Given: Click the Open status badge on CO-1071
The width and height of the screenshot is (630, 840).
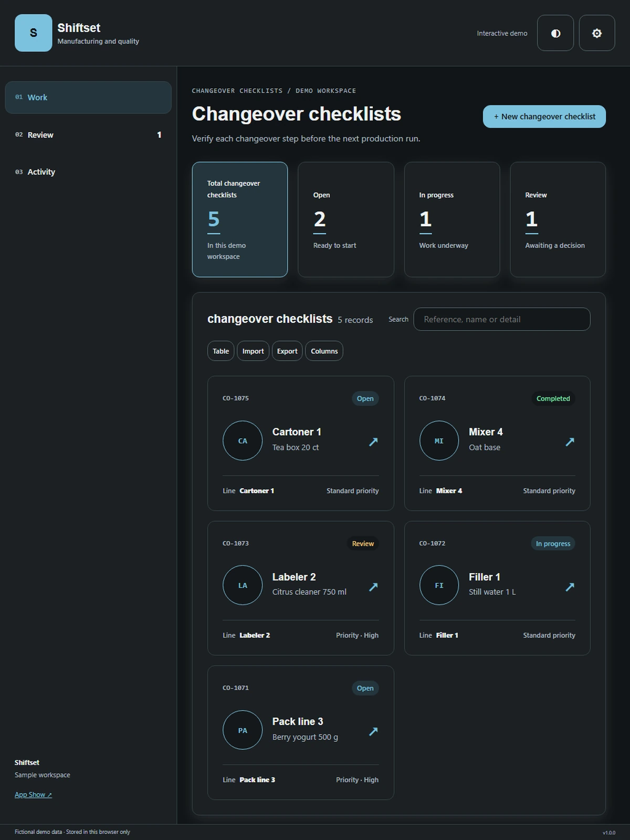Looking at the screenshot, I should [365, 688].
